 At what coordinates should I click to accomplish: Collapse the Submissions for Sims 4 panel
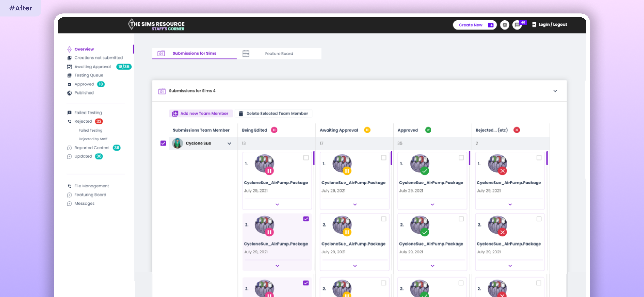coord(555,91)
